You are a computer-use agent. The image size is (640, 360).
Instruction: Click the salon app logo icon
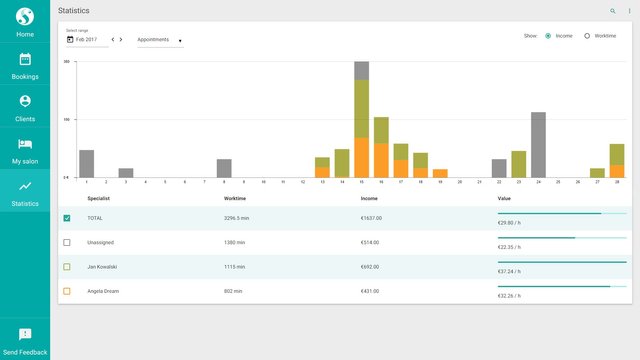[25, 17]
